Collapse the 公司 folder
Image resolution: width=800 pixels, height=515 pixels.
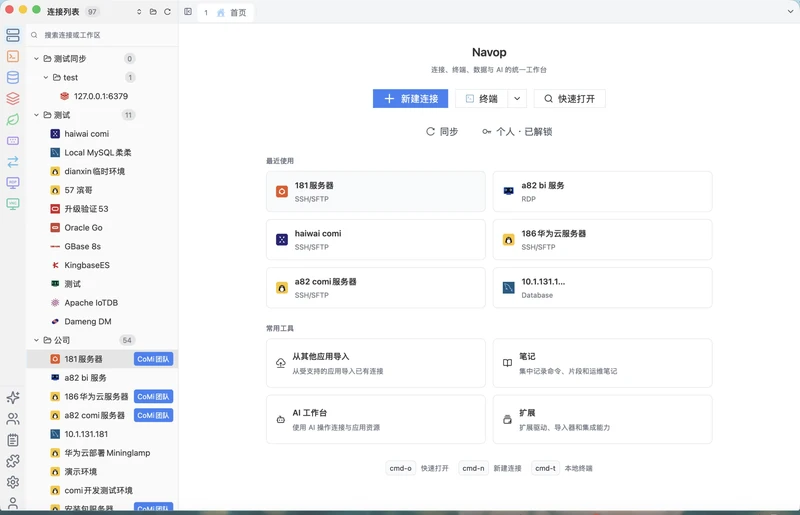[36, 340]
